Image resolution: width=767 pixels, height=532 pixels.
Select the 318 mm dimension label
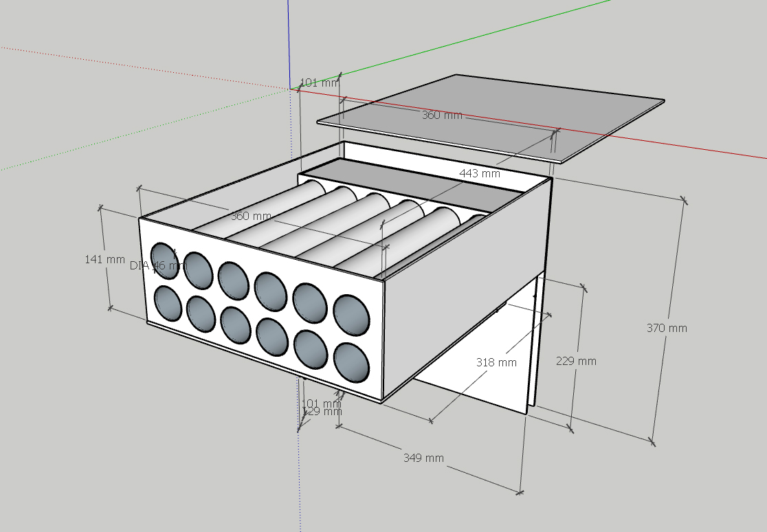pyautogui.click(x=496, y=362)
